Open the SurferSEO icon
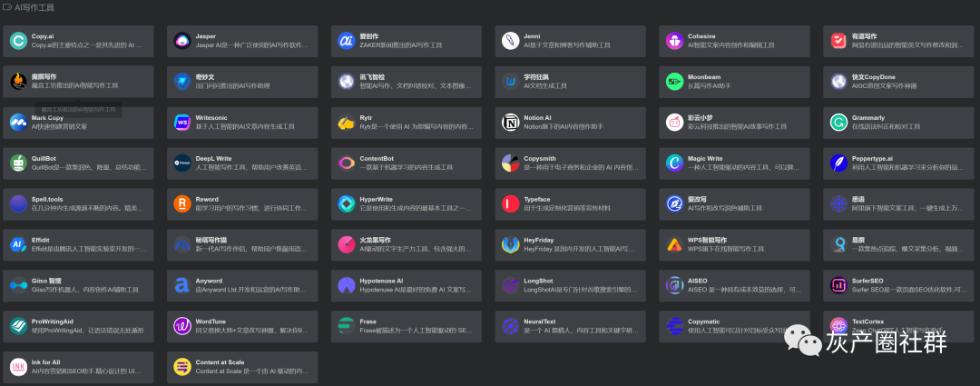Viewport: 980px width, 386px height. (838, 285)
